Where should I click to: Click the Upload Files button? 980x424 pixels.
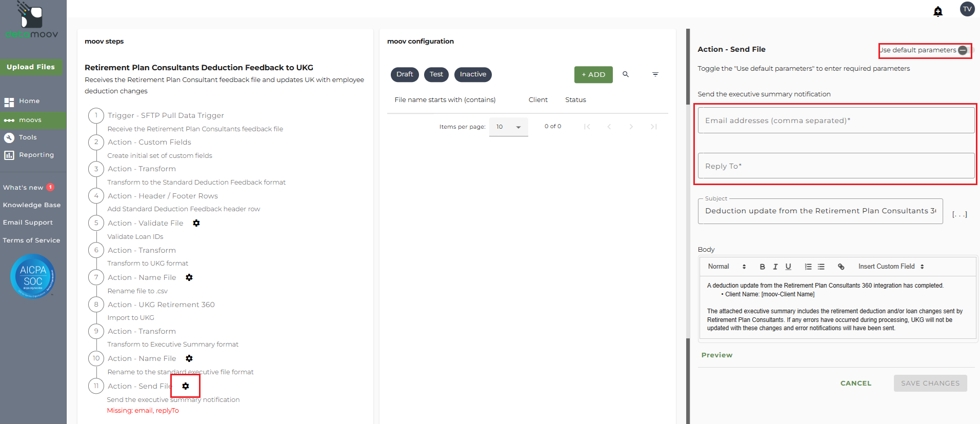point(31,67)
